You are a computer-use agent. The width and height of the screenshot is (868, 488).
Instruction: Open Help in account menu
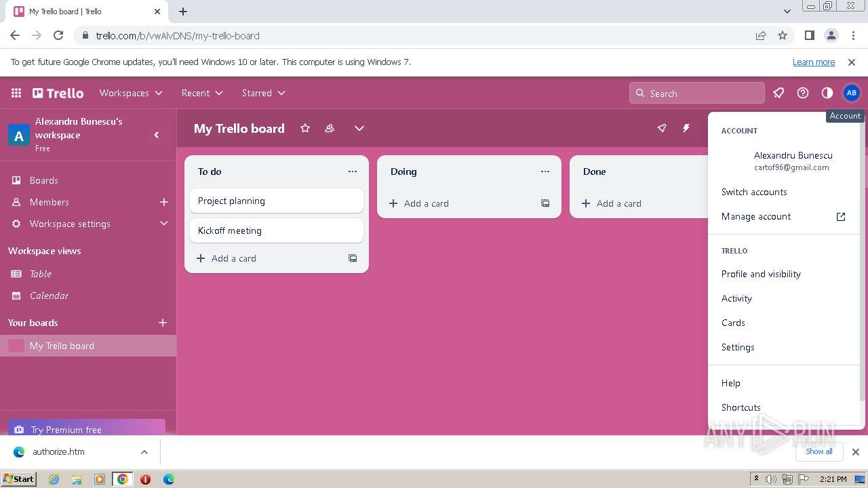pos(784,383)
